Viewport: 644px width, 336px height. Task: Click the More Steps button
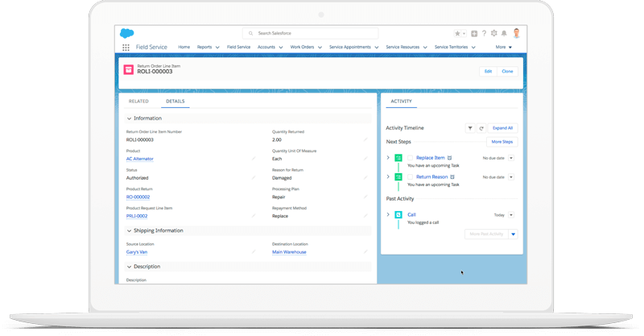(x=502, y=142)
